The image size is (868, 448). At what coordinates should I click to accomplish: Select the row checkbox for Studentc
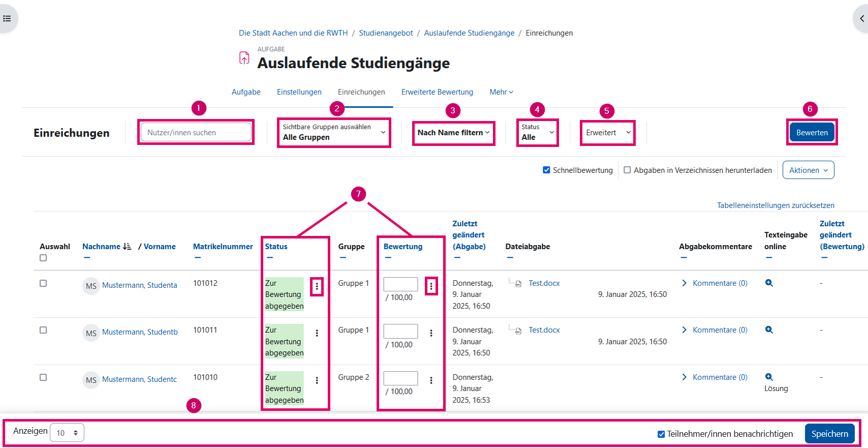[43, 377]
